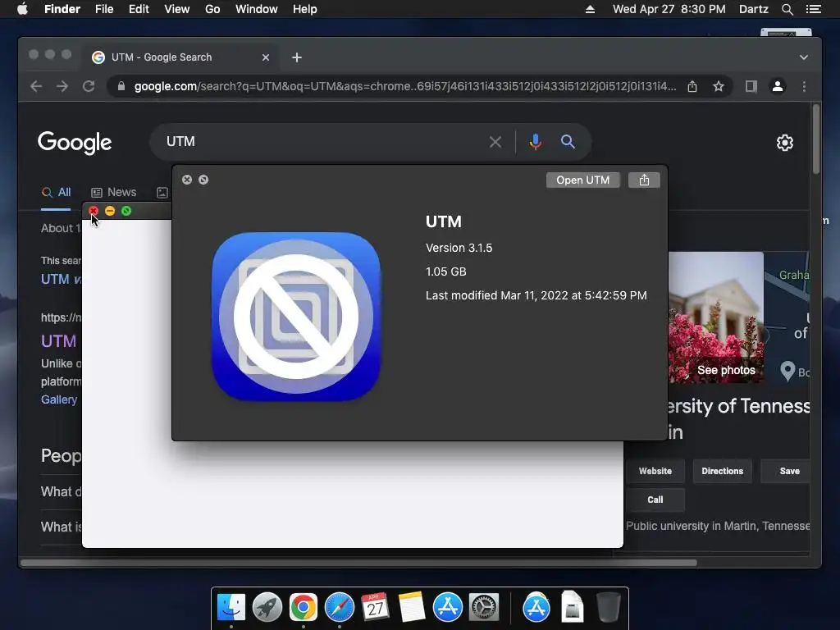The height and width of the screenshot is (630, 840).
Task: Click the Chrome forward arrow
Action: point(62,86)
